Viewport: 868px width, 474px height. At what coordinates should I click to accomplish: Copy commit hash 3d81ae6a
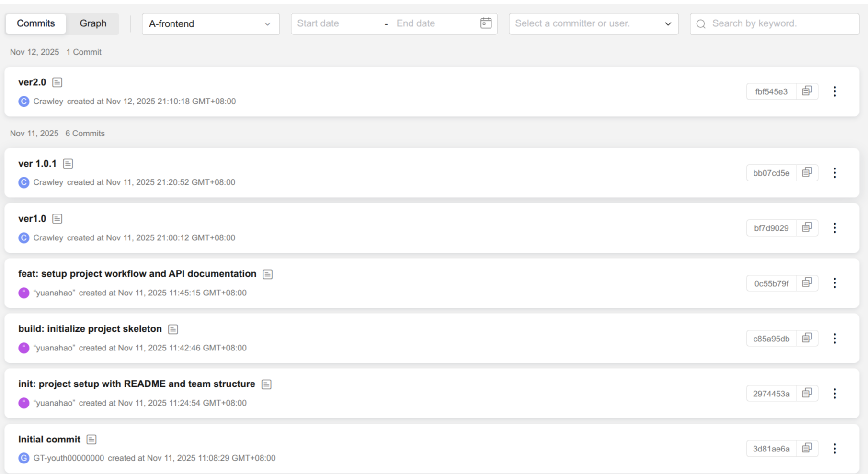click(807, 448)
